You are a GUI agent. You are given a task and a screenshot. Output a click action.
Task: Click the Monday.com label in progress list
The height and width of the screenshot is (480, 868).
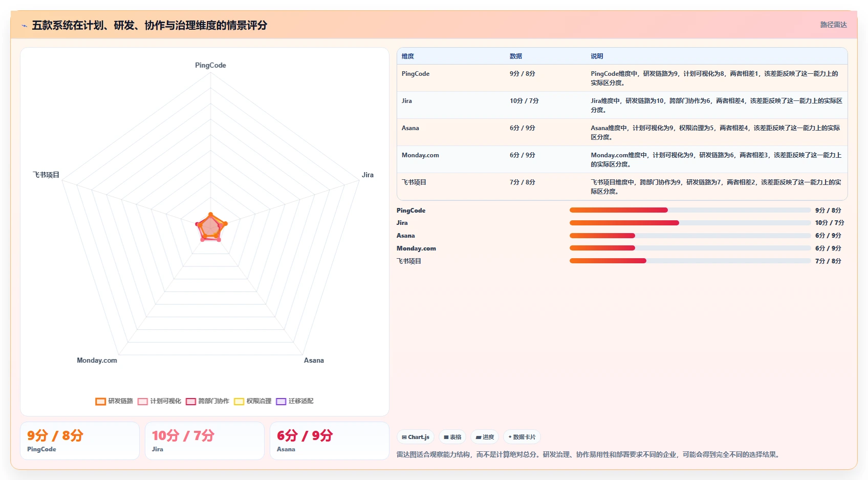416,248
